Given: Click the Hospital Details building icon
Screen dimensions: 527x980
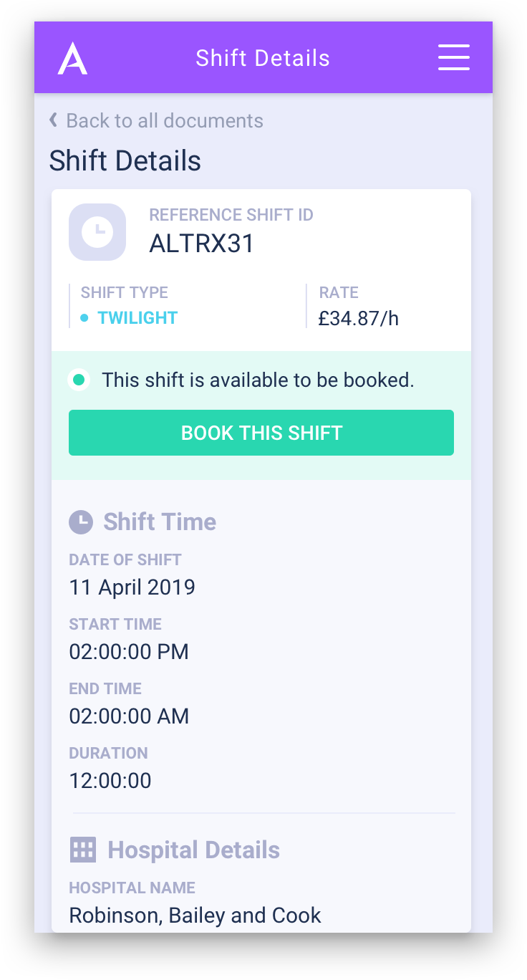Looking at the screenshot, I should pos(83,850).
